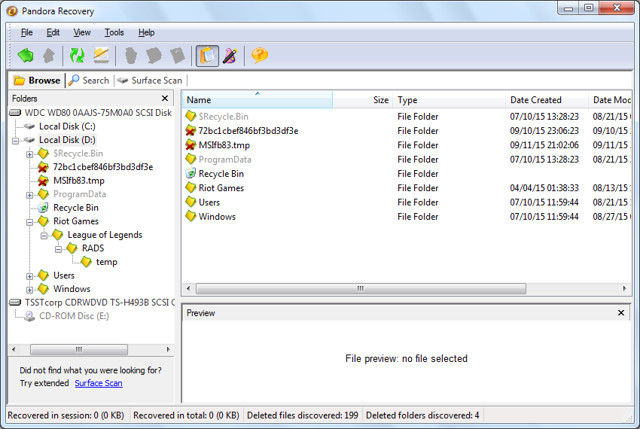Close the Preview panel

pyautogui.click(x=622, y=313)
